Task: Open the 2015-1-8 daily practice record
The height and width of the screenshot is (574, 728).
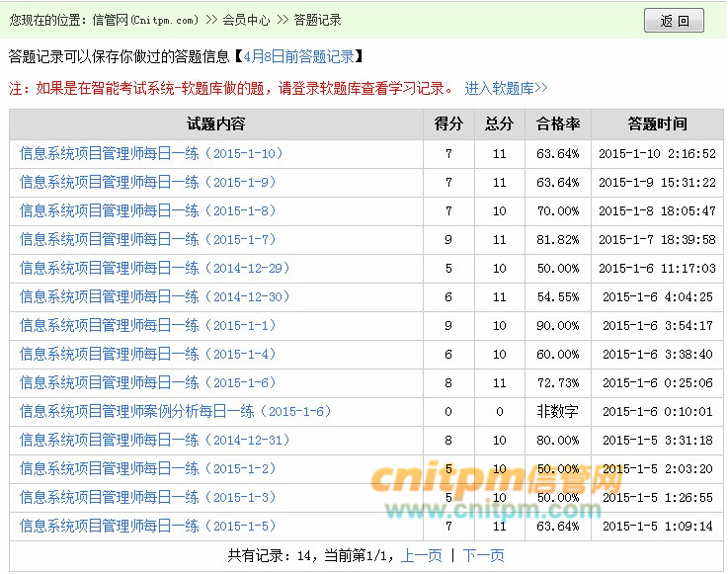Action: click(x=148, y=210)
